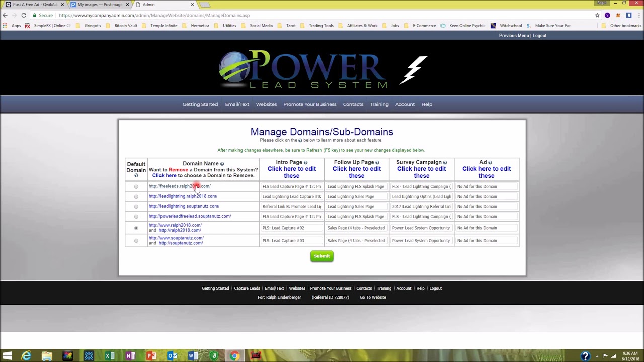Viewport: 644px width, 362px height.
Task: Open the taskbar help question mark icon
Action: pos(585,356)
